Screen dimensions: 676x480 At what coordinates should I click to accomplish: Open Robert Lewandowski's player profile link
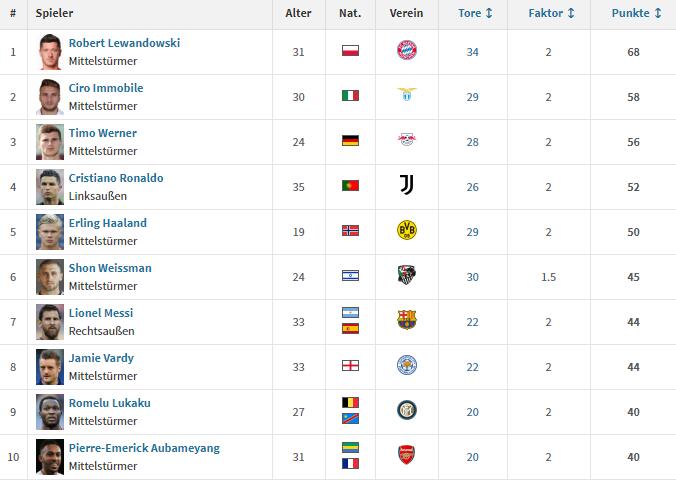[x=124, y=43]
